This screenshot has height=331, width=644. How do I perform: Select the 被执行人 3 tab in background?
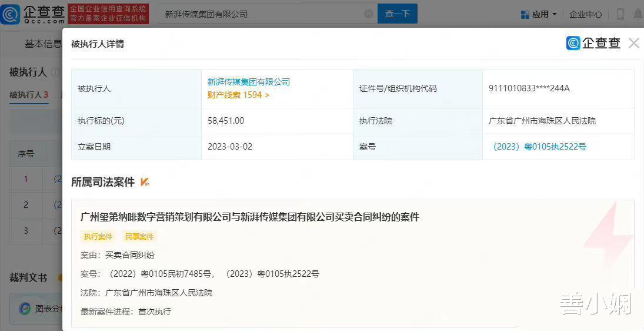click(x=29, y=95)
